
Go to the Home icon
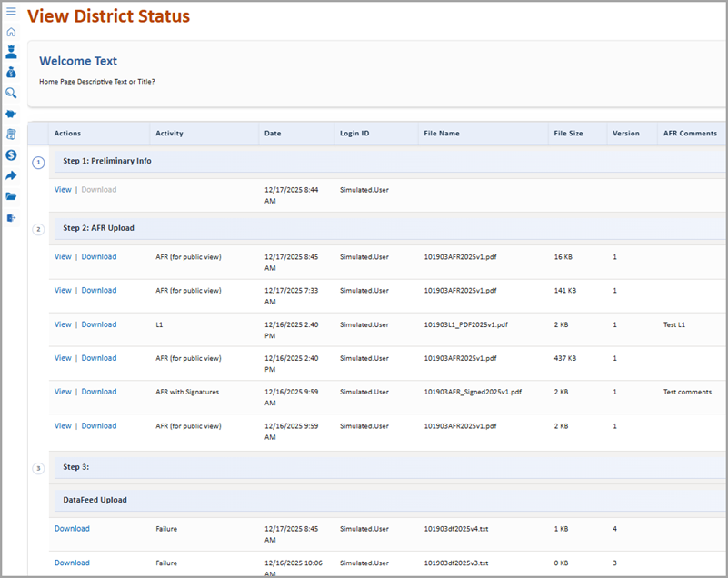(12, 32)
